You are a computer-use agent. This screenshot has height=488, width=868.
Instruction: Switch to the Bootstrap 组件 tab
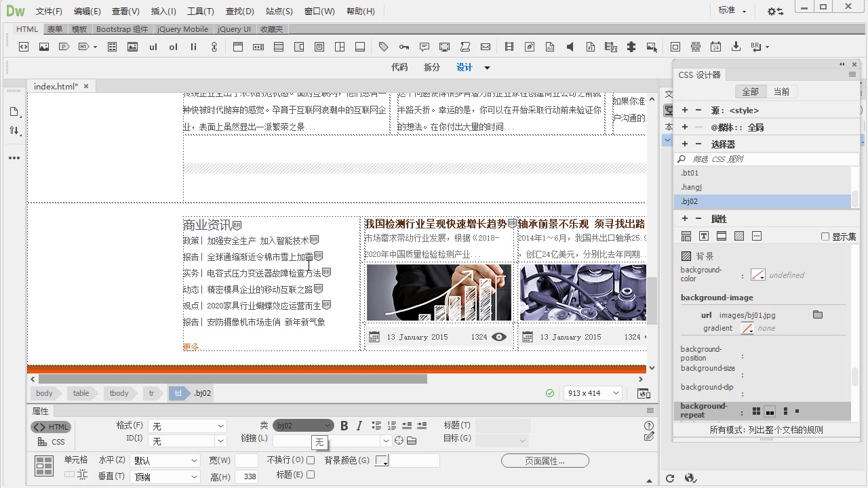pos(122,29)
